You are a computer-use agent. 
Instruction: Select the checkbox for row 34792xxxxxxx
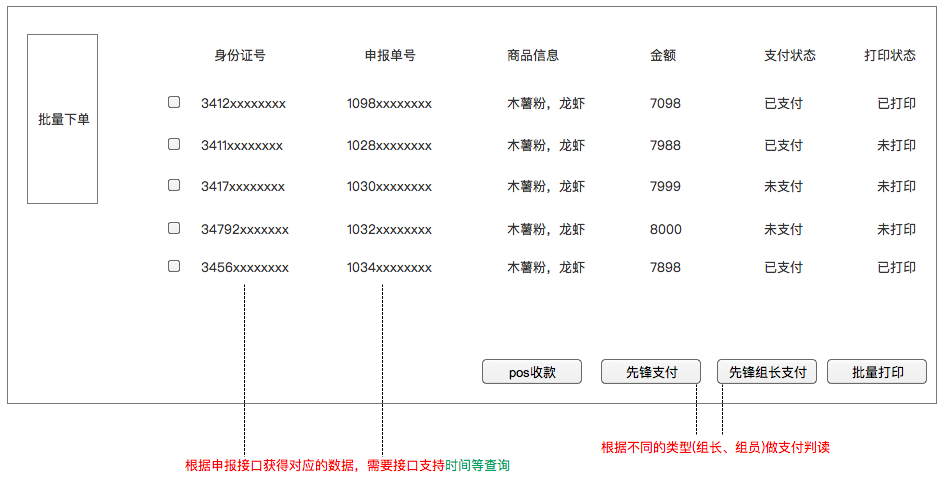[174, 228]
